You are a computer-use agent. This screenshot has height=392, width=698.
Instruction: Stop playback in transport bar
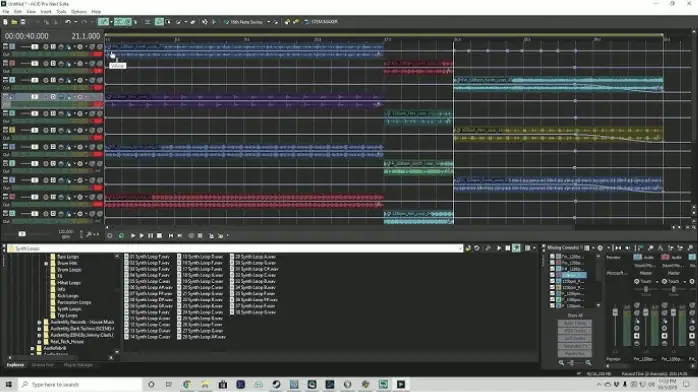[159, 236]
